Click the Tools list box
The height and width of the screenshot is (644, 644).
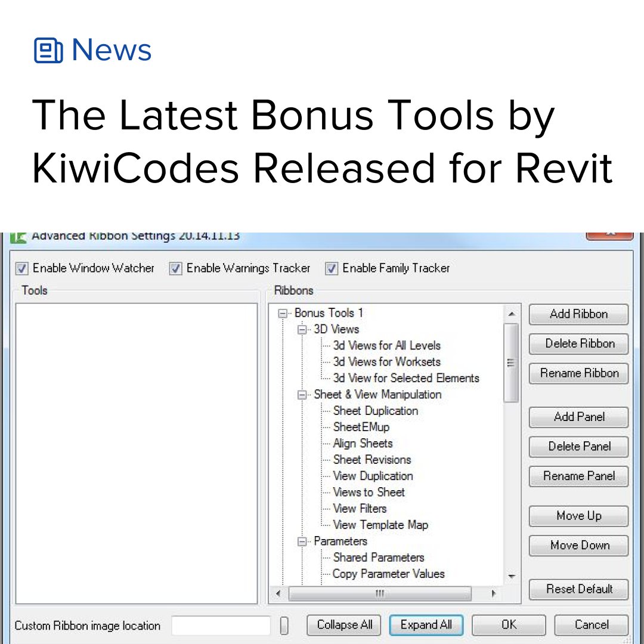pyautogui.click(x=137, y=453)
